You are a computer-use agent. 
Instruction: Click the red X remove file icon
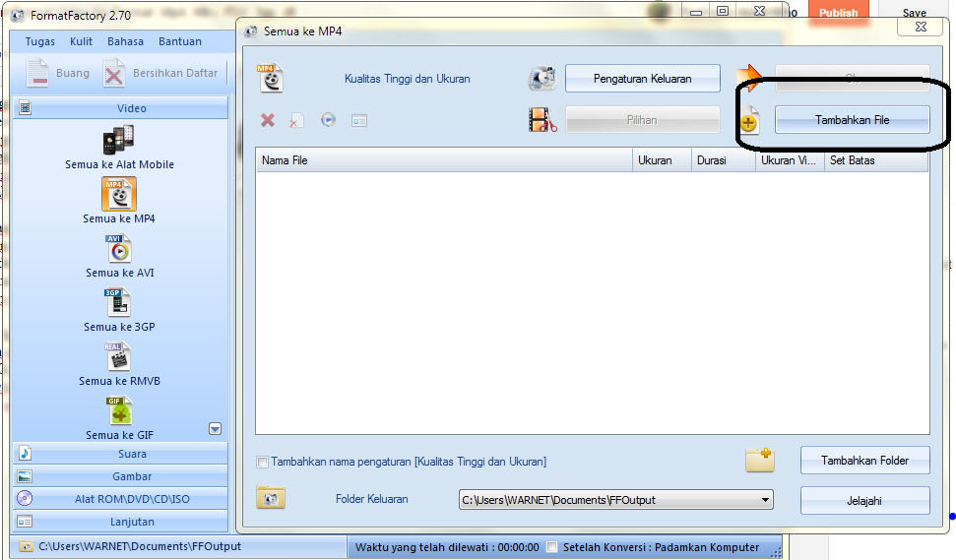pyautogui.click(x=268, y=120)
